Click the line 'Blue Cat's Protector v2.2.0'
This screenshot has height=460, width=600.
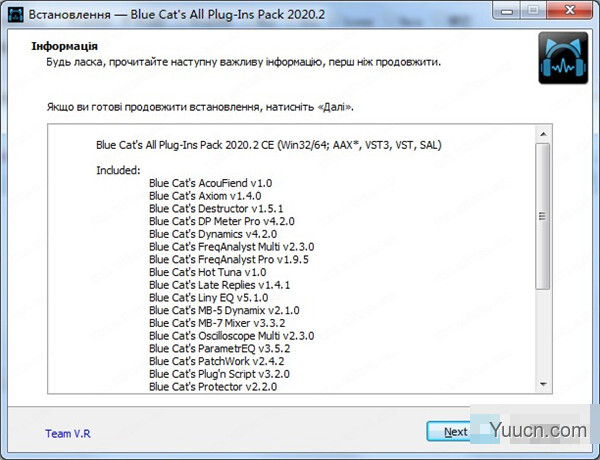pyautogui.click(x=213, y=387)
